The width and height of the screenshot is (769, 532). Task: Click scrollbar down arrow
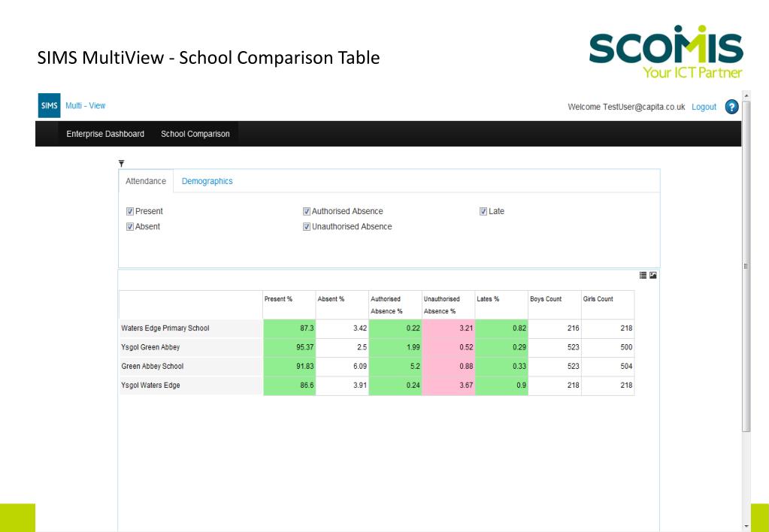(746, 527)
